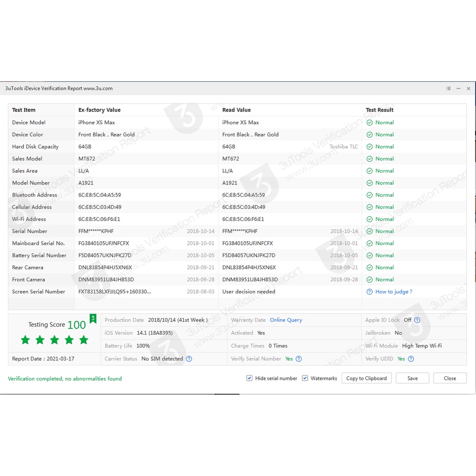The image size is (476, 476).
Task: Click the green check icon for Wi-Fi Address
Action: pyautogui.click(x=370, y=219)
